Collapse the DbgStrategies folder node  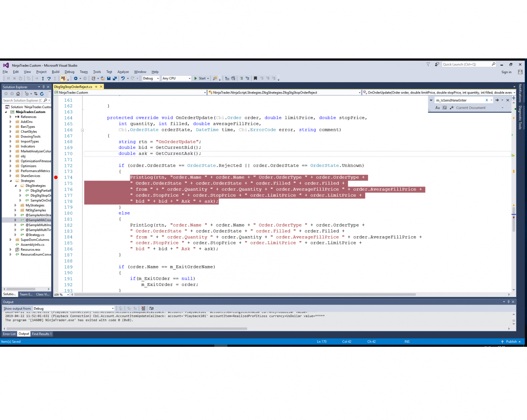point(15,186)
